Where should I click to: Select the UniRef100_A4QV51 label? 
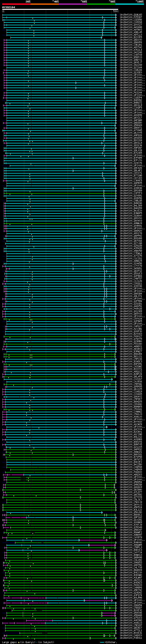[131, 306]
